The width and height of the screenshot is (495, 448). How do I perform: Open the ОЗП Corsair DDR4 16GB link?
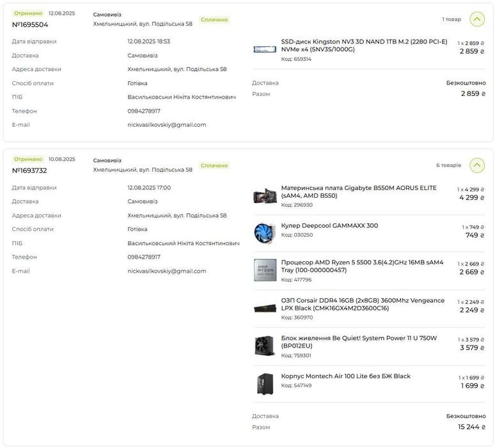pos(363,304)
